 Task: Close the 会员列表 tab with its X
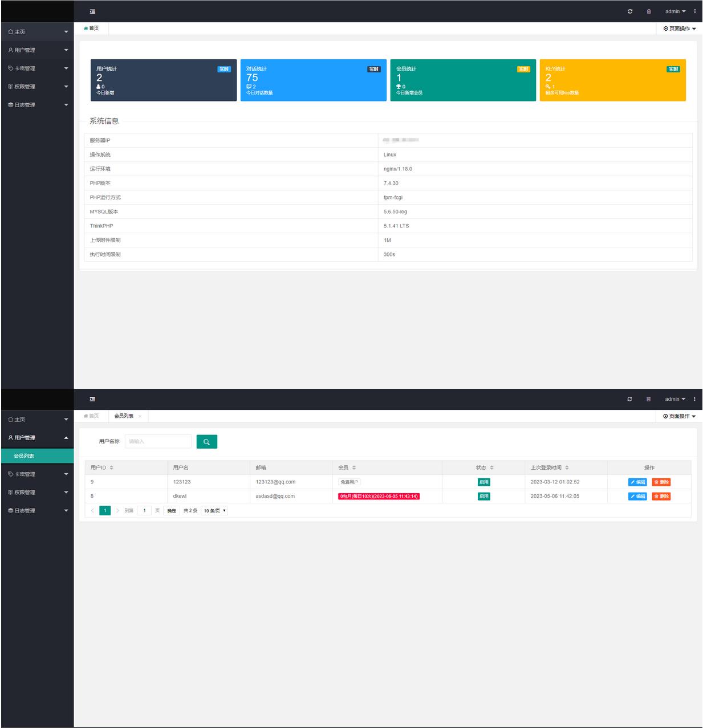tap(140, 416)
